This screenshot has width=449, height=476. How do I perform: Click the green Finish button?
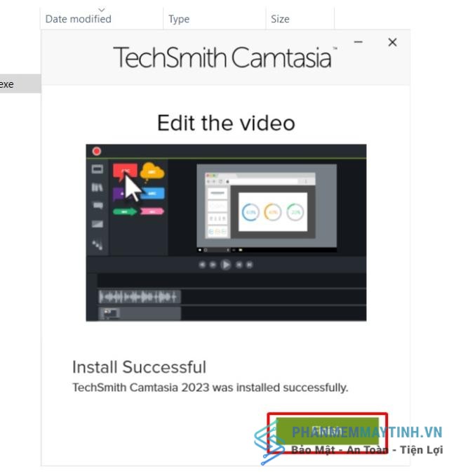pos(328,431)
